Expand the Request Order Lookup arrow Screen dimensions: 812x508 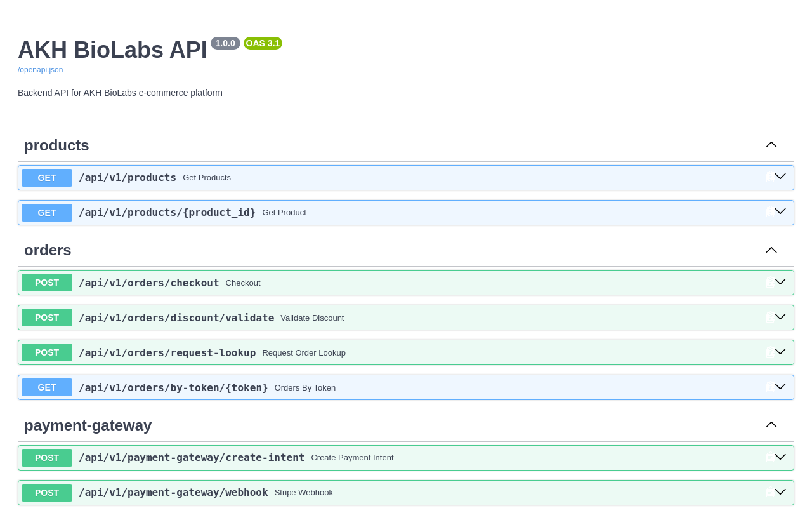[780, 352]
